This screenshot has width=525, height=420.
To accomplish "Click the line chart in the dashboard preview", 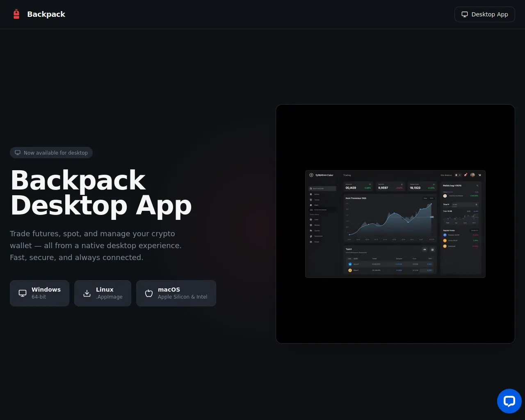I will pos(390,221).
